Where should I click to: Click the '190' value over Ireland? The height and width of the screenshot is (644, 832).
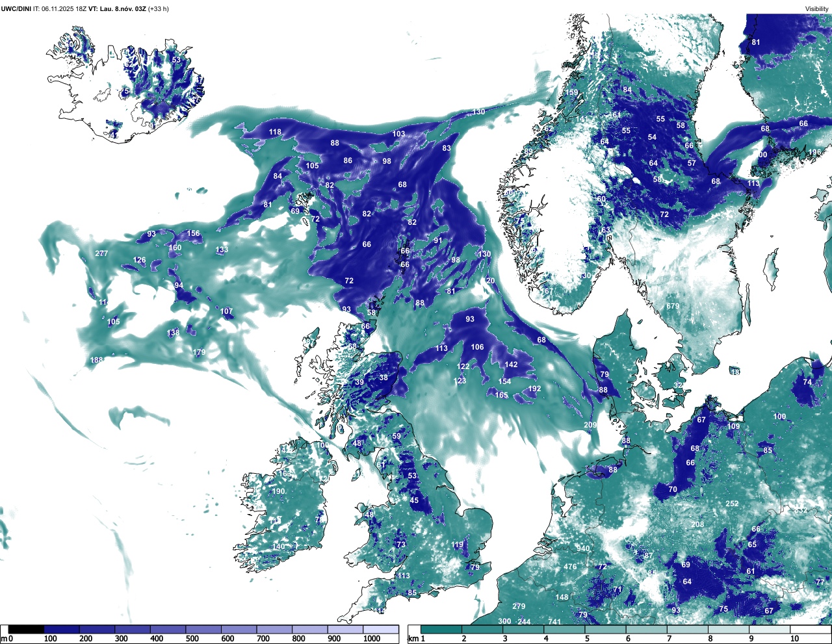(278, 491)
